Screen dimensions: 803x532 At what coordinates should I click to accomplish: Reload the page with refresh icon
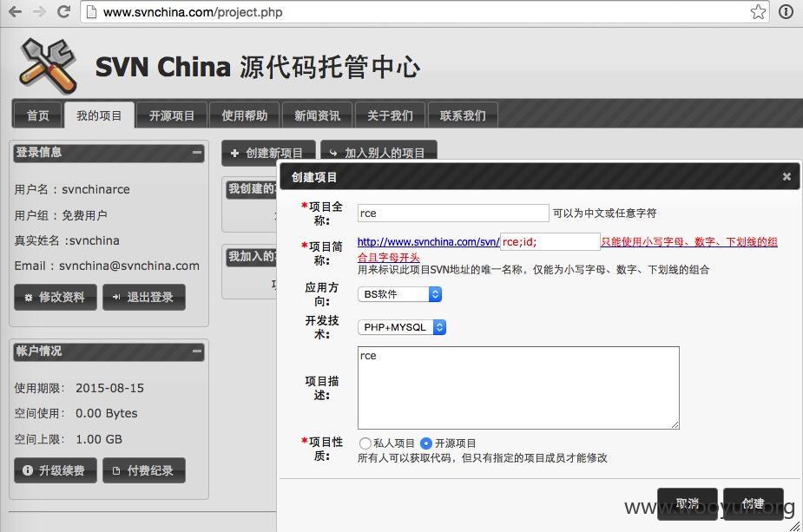click(x=63, y=11)
